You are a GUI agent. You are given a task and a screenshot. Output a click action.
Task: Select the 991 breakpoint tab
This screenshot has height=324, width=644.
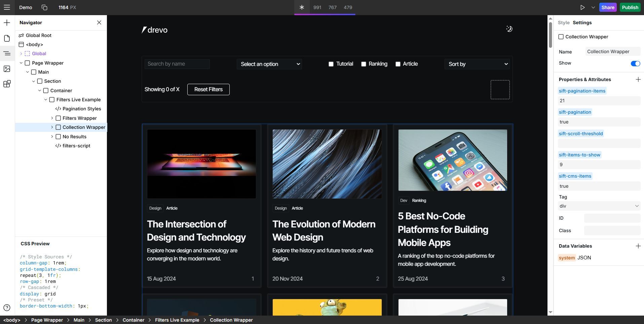[x=317, y=7]
